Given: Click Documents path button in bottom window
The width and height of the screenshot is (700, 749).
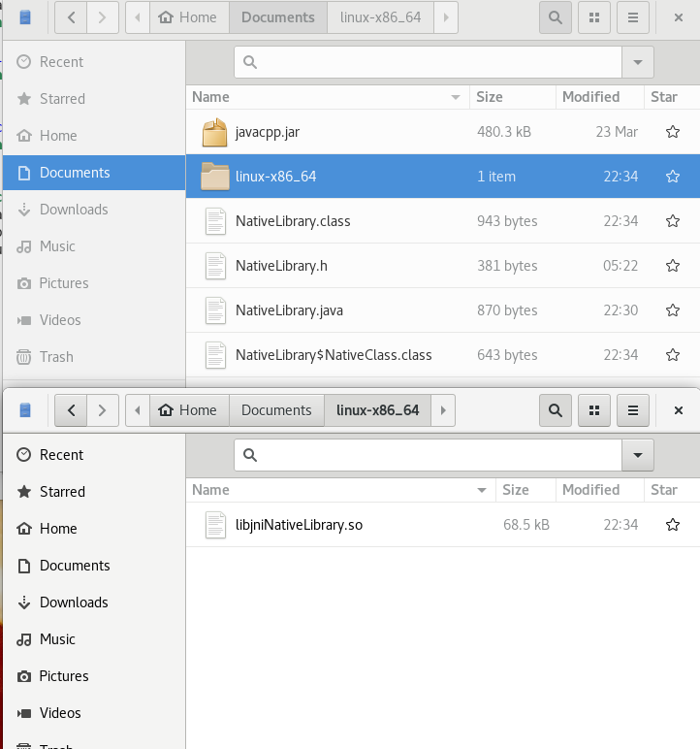Looking at the screenshot, I should click(276, 410).
